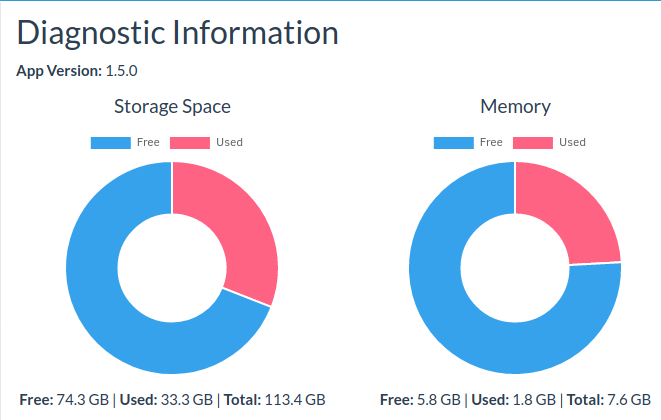The image size is (661, 420).
Task: Toggle the Free label in Storage Space legend
Action: tap(148, 142)
